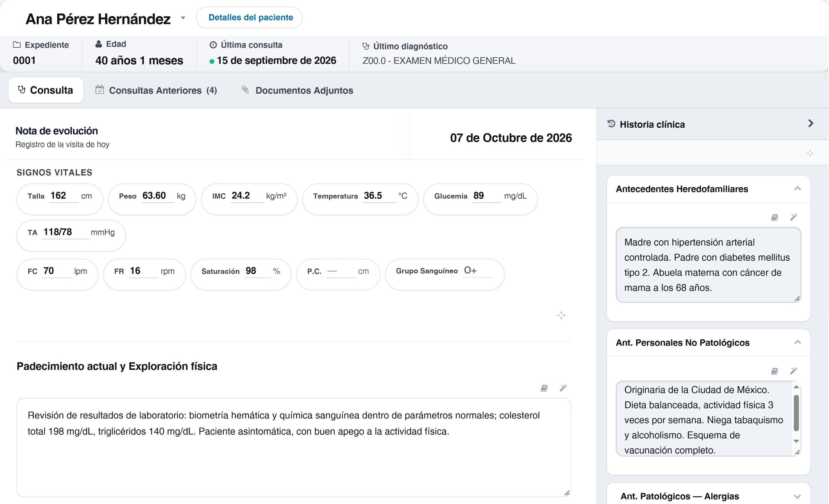The image size is (829, 504).
Task: Click magic wand icon in Ant. Personales No Patológicos
Action: [x=793, y=371]
